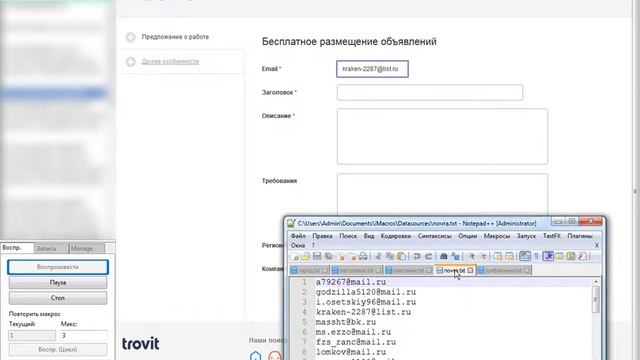Click the Zoom In icon in Notepad++
640x360 pixels.
471,256
